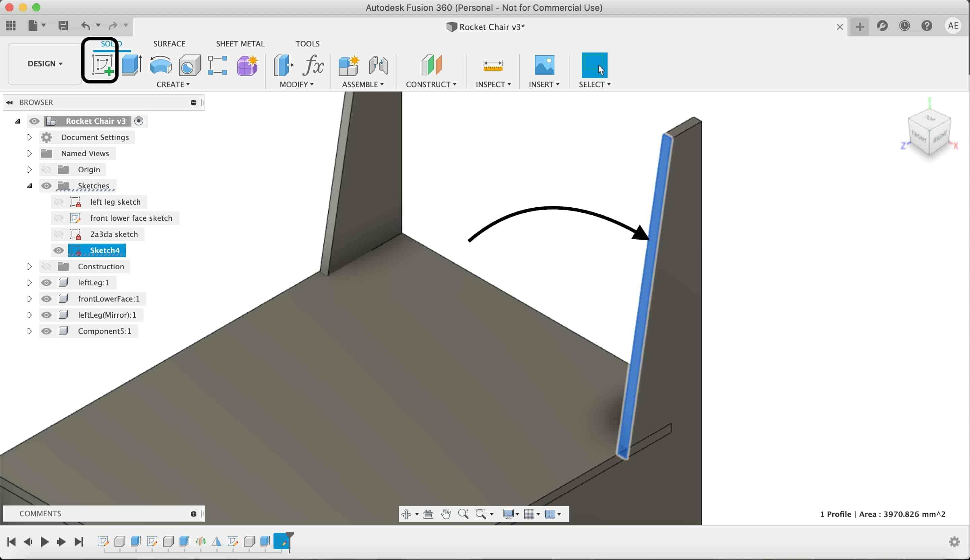Screen dimensions: 970x560
Task: Expand the Construction folder
Action: [29, 267]
